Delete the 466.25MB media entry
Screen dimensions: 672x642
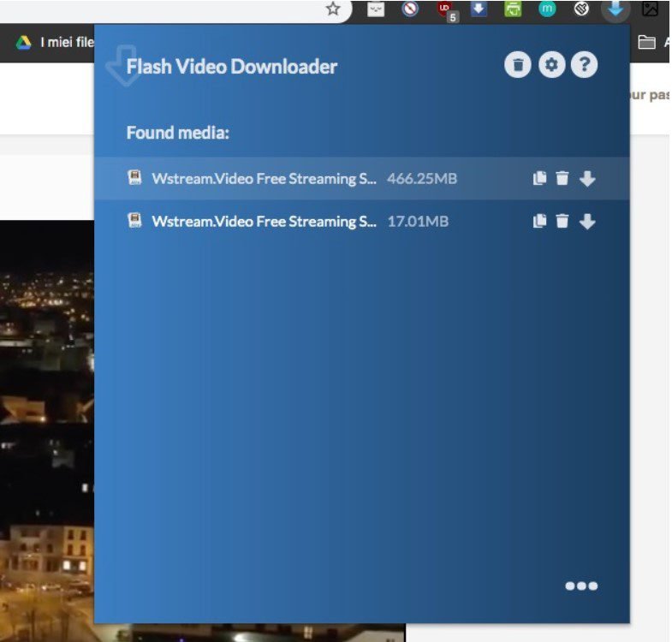pos(562,178)
